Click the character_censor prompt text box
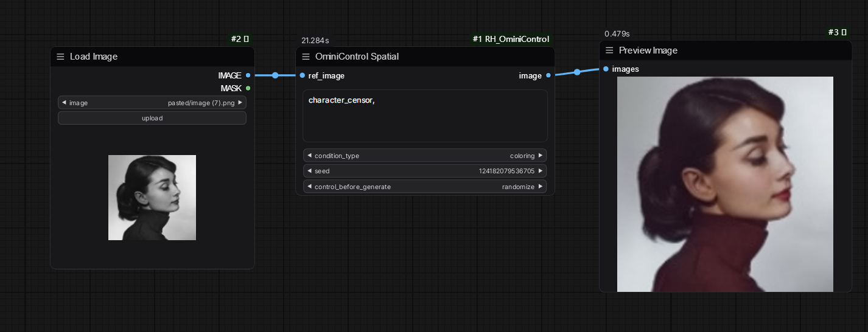This screenshot has width=868, height=332. pyautogui.click(x=425, y=116)
